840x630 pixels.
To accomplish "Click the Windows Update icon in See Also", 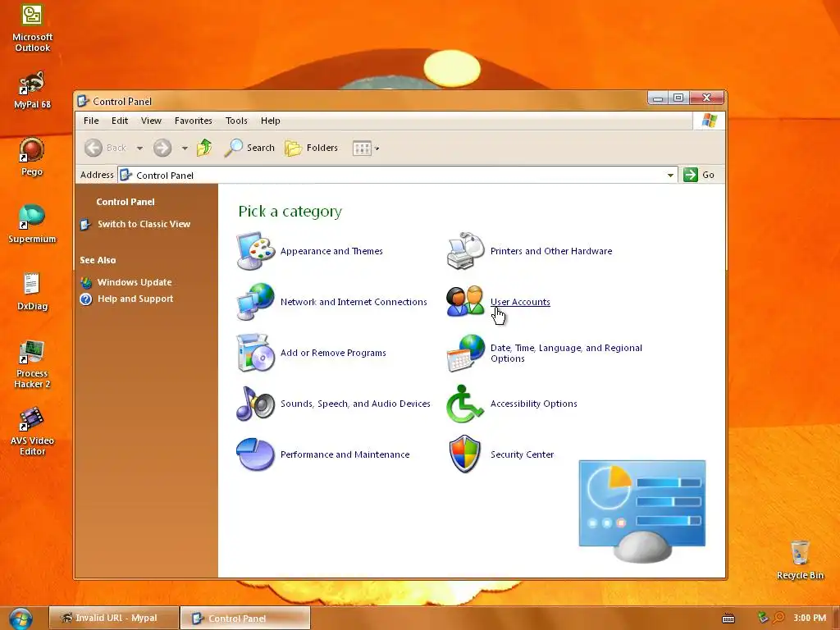I will click(x=85, y=282).
